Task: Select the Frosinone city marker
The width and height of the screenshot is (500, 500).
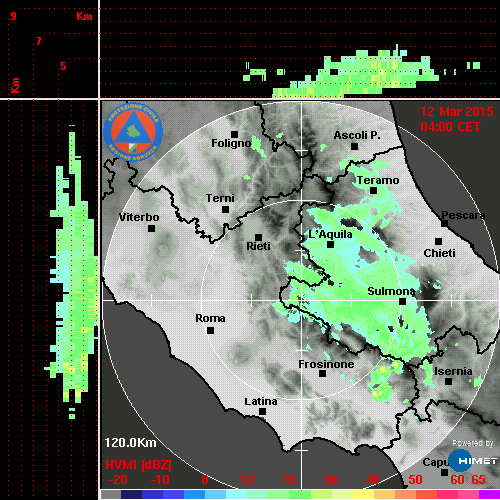Action: point(322,374)
